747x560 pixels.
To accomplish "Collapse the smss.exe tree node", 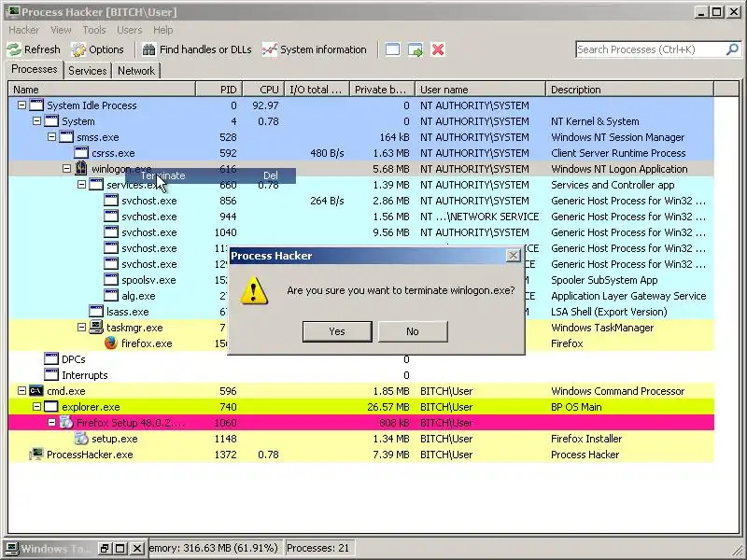I will (x=51, y=137).
